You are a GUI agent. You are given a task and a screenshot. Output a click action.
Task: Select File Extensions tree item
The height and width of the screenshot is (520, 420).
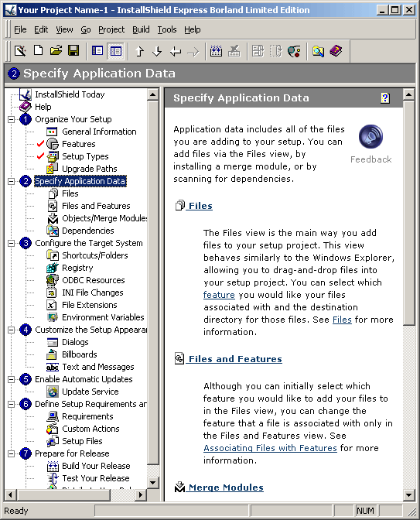tap(90, 305)
